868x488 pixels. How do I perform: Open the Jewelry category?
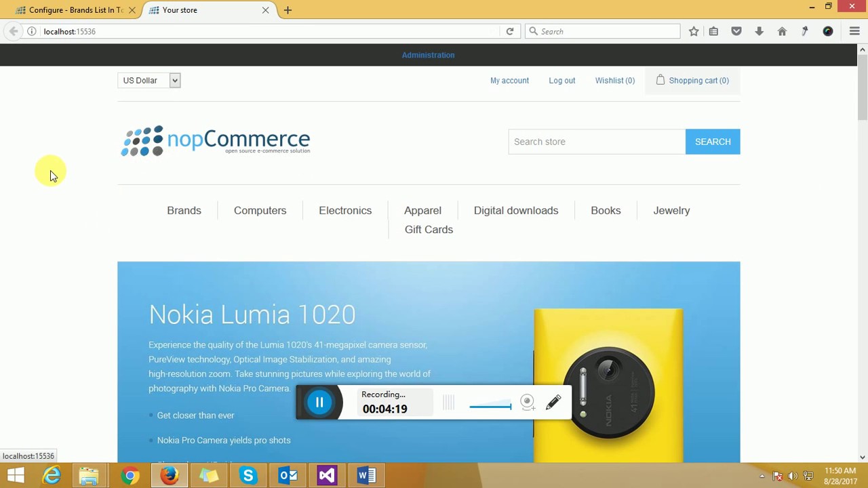point(671,210)
